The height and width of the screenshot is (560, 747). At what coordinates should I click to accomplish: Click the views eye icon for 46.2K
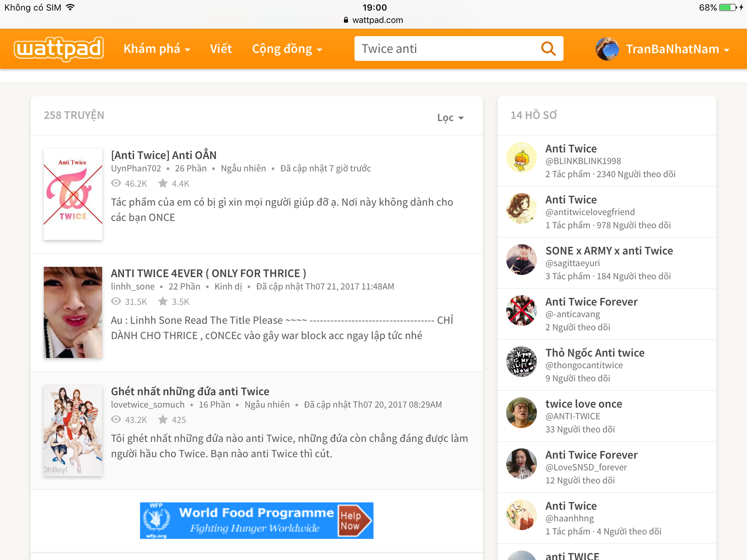click(116, 183)
